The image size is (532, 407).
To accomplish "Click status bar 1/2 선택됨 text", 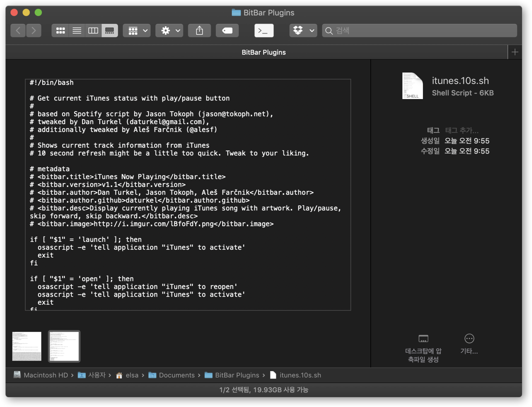I will (x=264, y=390).
